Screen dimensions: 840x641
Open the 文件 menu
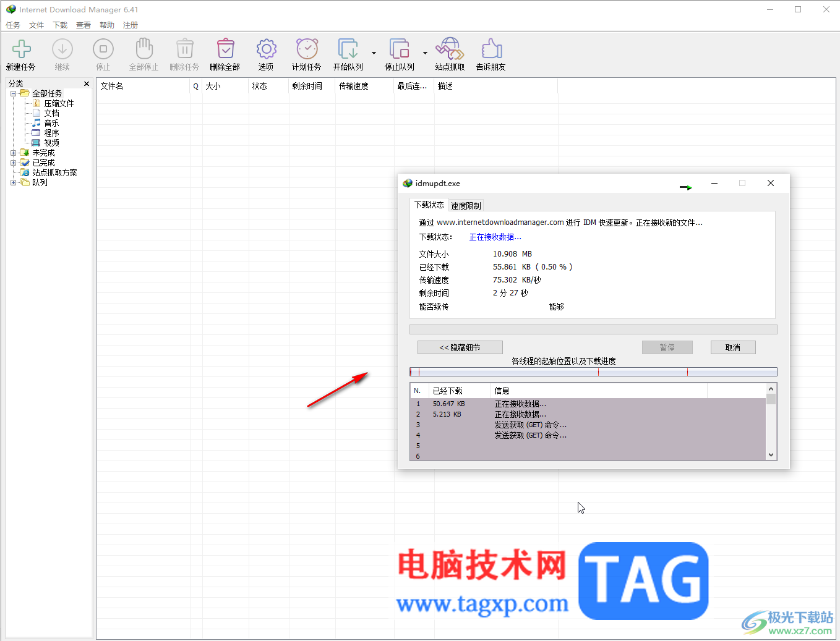click(x=36, y=25)
